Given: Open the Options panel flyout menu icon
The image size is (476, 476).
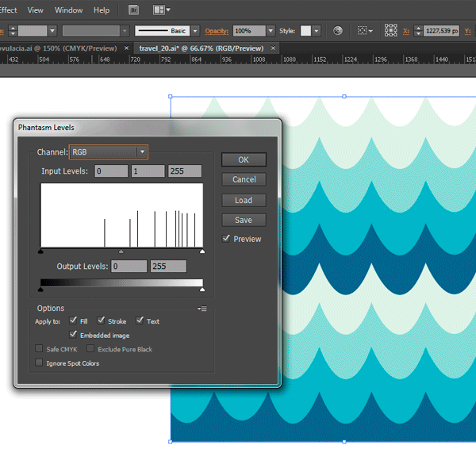Looking at the screenshot, I should (202, 309).
